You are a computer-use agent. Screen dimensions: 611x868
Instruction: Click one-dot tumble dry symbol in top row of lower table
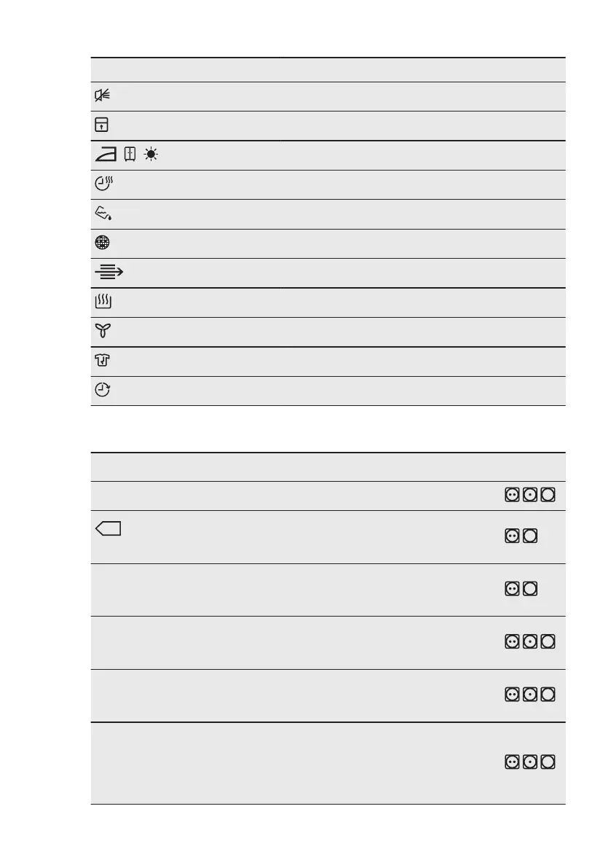point(530,496)
